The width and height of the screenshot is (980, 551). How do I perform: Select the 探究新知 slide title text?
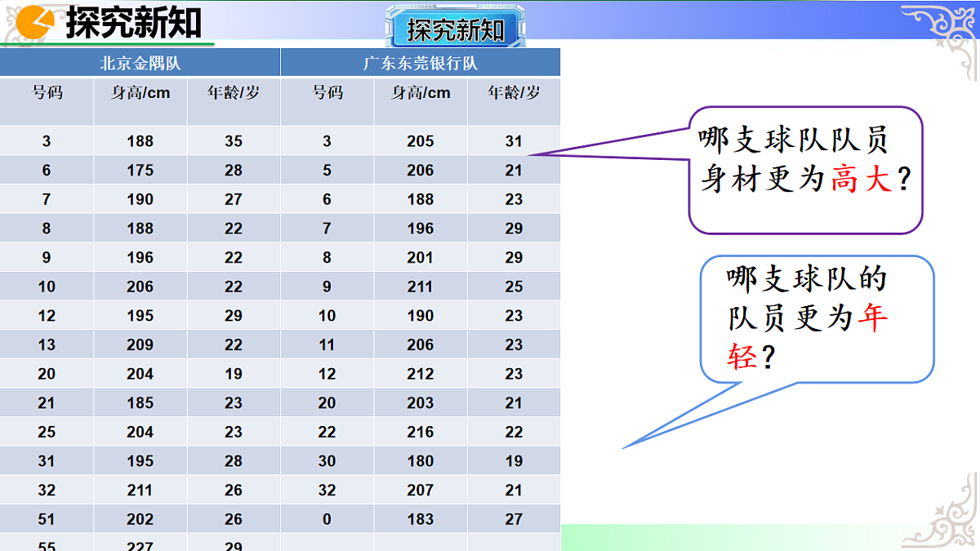(x=133, y=22)
